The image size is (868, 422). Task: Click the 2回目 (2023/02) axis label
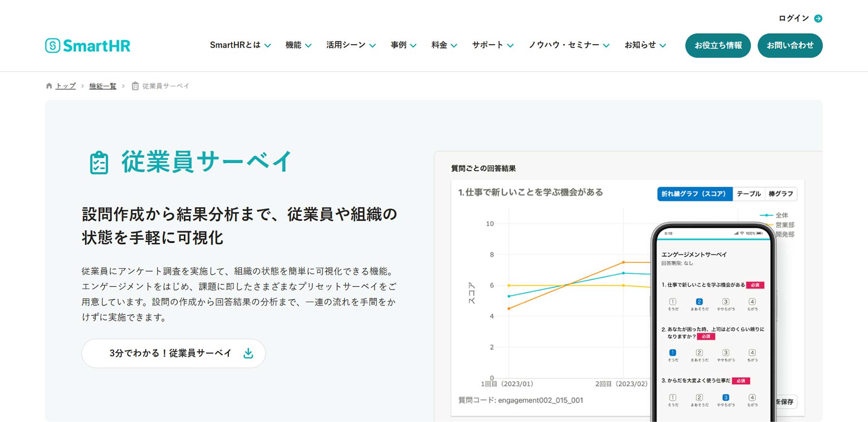tap(621, 384)
